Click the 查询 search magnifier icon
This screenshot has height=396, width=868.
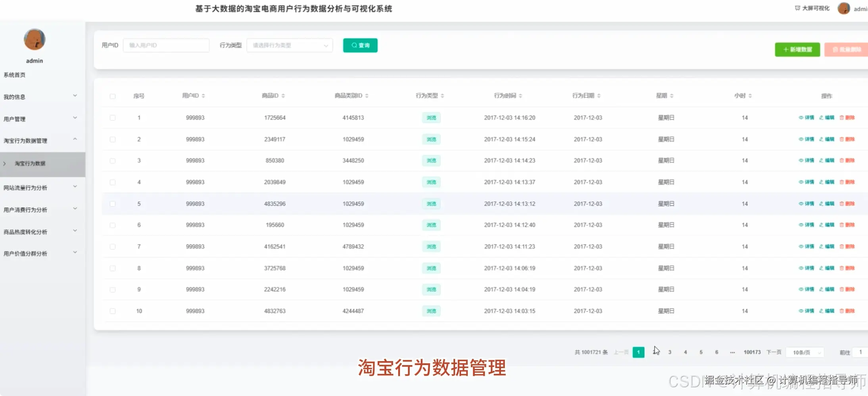pyautogui.click(x=354, y=45)
